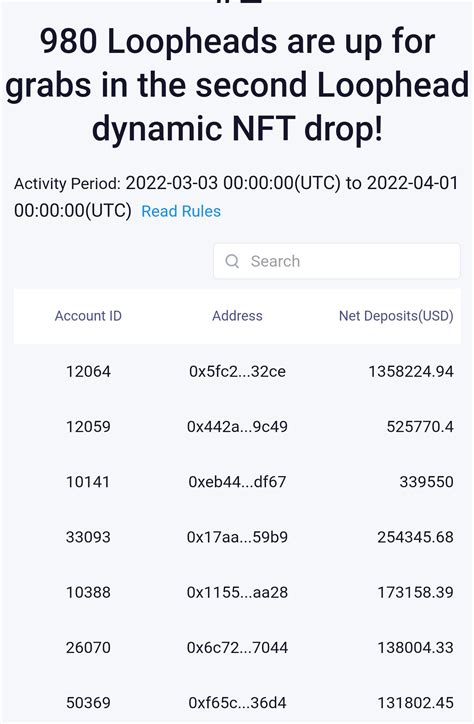Screen dimensions: 474x724
Task: Select account ID 26070
Action: (x=88, y=647)
